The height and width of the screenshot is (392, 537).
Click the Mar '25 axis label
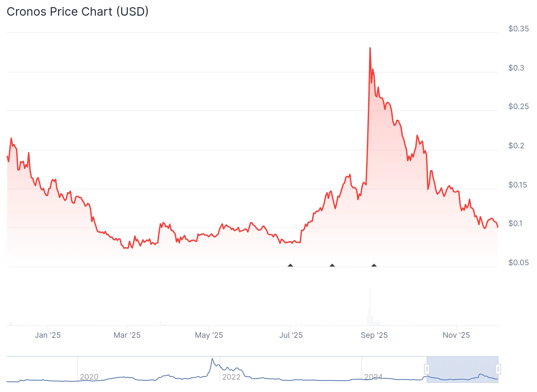[x=127, y=335]
